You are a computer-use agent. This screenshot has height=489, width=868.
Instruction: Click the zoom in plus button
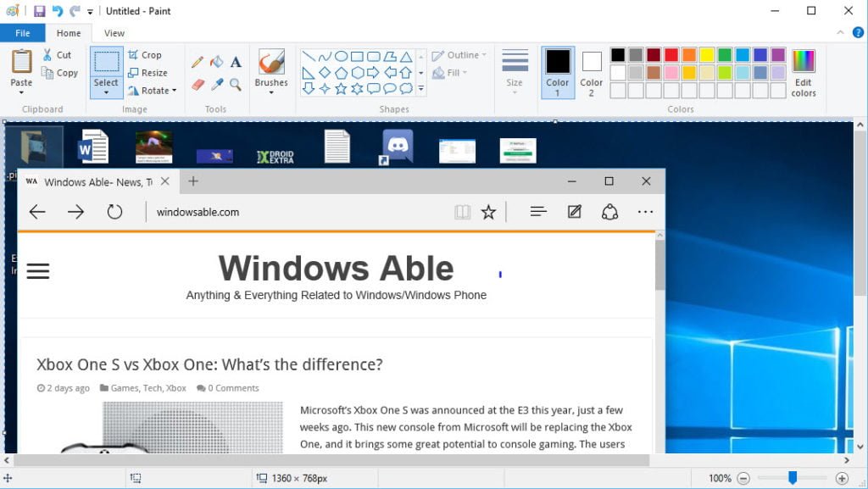click(842, 478)
